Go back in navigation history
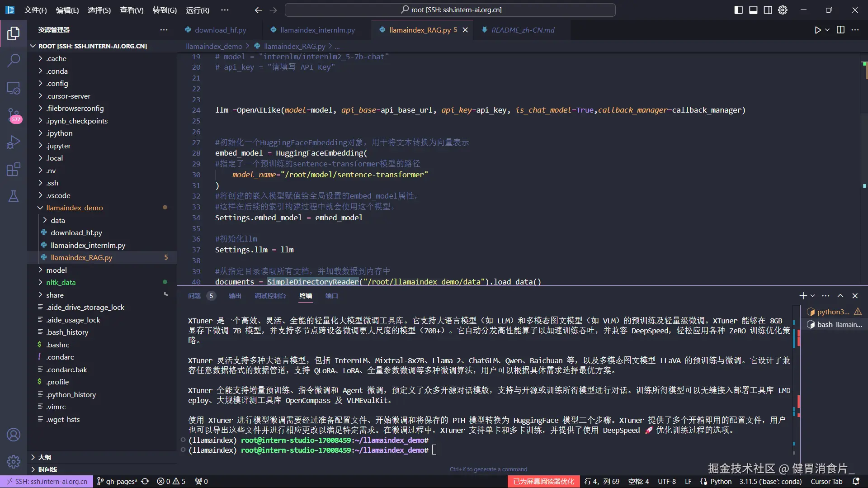 (x=259, y=10)
